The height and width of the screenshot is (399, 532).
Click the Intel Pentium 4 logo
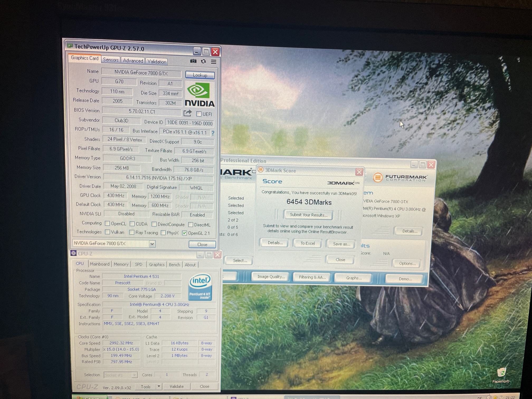[x=200, y=287]
